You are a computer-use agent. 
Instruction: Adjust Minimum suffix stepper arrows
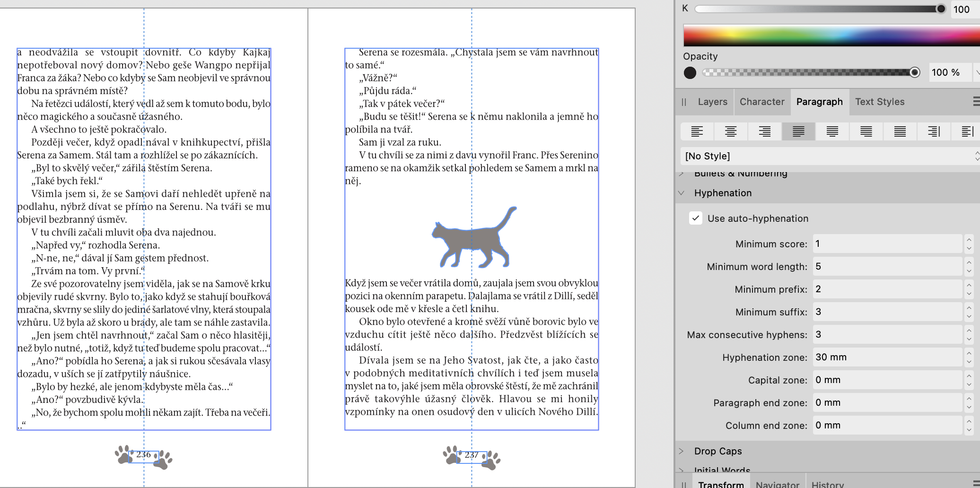969,312
